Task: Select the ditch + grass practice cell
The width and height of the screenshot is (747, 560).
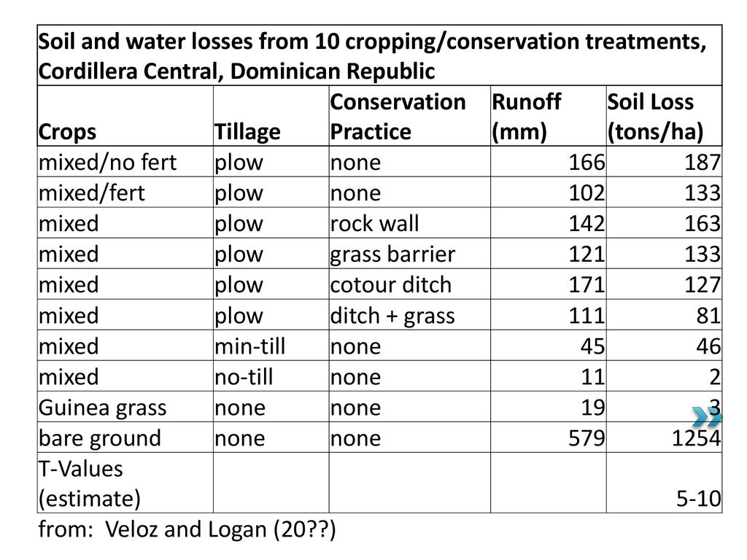Action: 392,315
